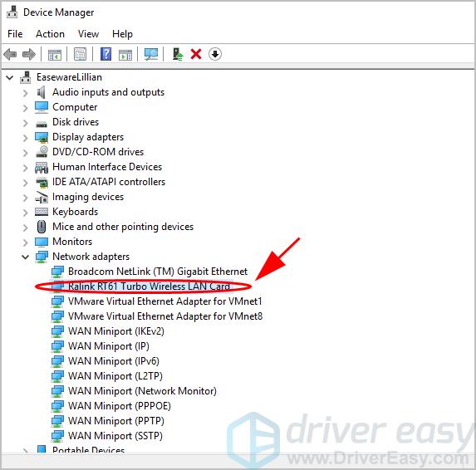
Task: Select WAN Miniport (IKEv2)
Action: point(116,331)
